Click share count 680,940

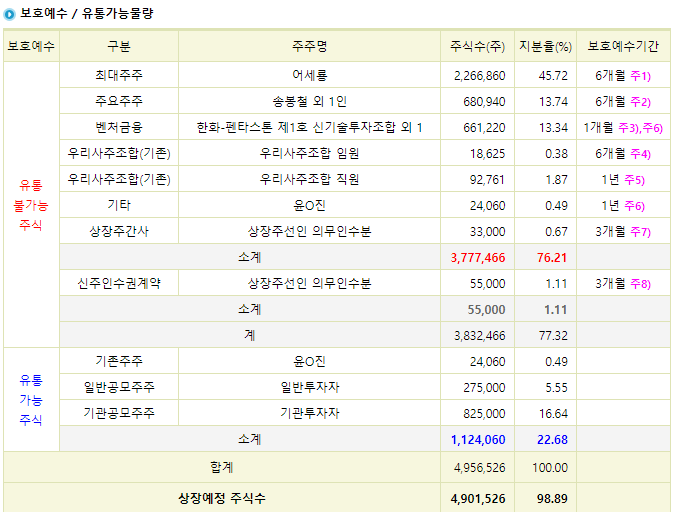coord(484,102)
